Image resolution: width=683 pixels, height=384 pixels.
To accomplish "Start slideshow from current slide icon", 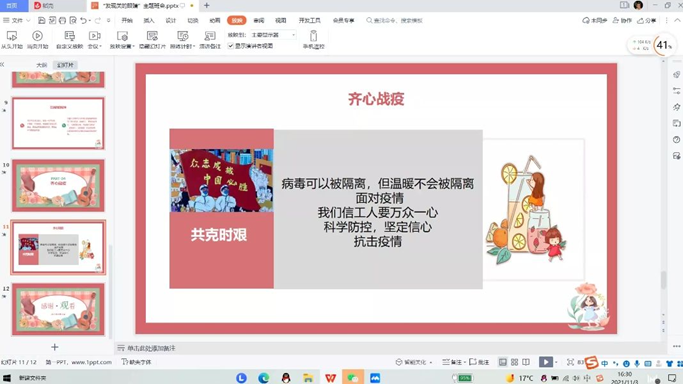I will [x=37, y=36].
